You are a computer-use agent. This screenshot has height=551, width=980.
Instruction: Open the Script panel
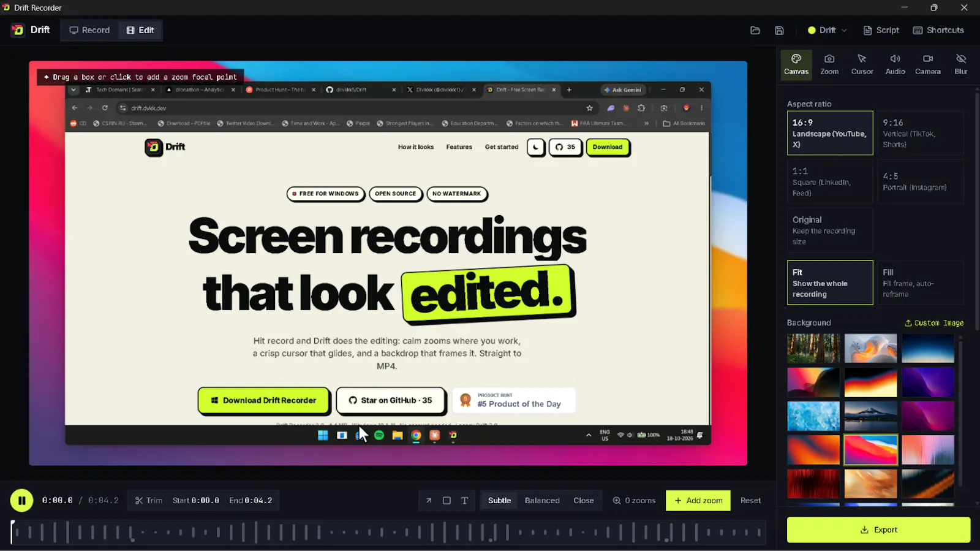coord(881,30)
